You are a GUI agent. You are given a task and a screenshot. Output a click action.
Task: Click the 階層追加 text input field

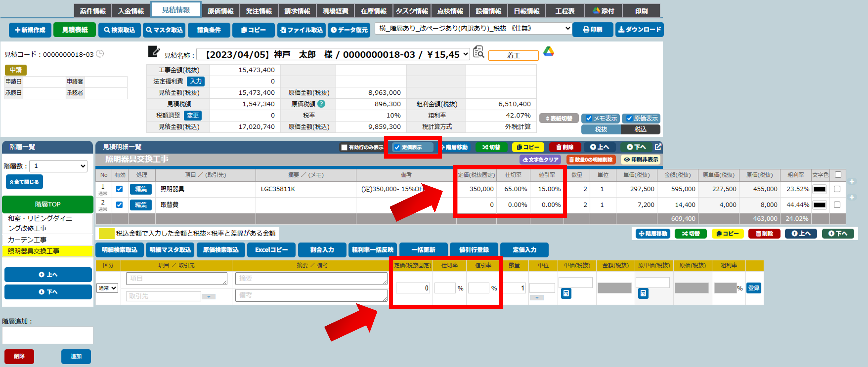coord(48,335)
